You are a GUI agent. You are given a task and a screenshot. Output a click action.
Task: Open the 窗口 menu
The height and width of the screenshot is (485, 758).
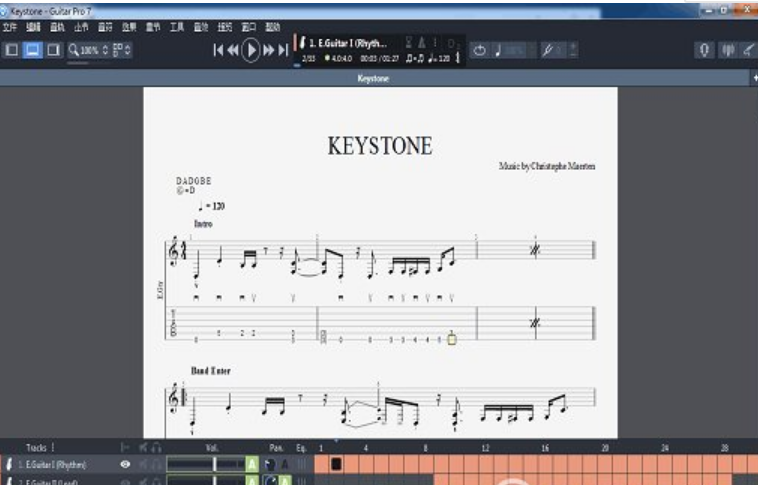coord(248,27)
